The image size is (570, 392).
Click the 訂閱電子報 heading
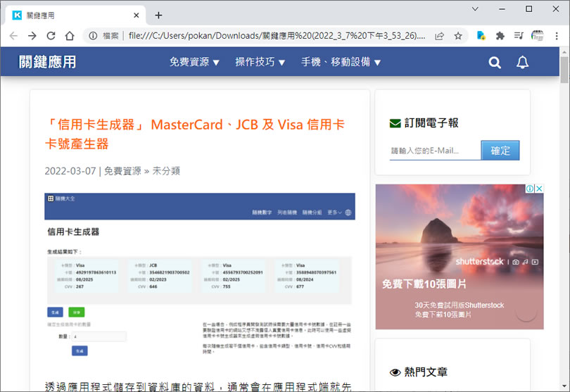click(431, 123)
